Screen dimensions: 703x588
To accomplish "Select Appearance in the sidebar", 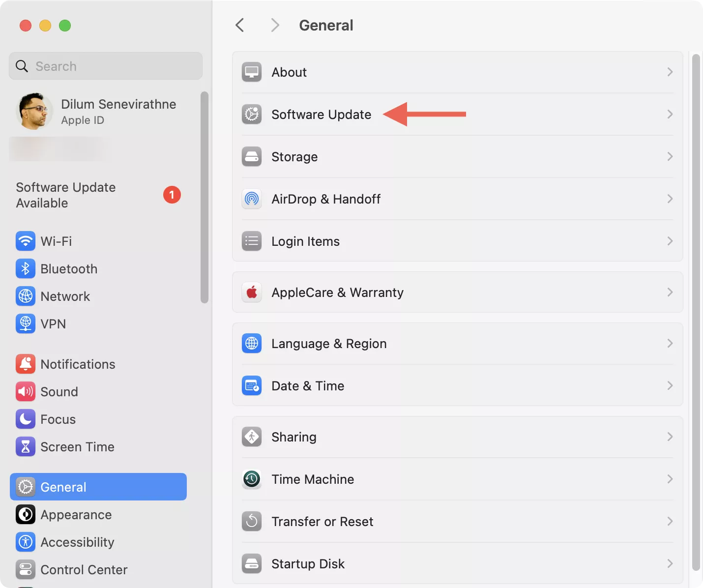I will 98,515.
